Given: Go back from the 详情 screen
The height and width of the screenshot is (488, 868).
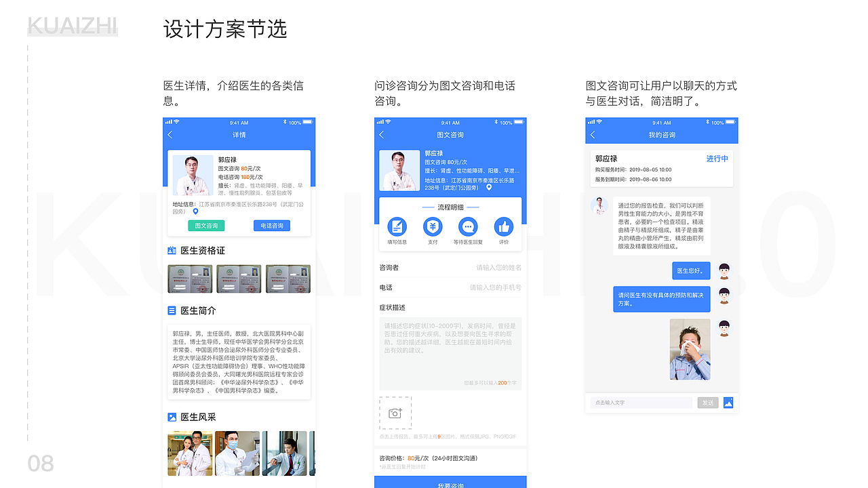Looking at the screenshot, I should (x=170, y=135).
